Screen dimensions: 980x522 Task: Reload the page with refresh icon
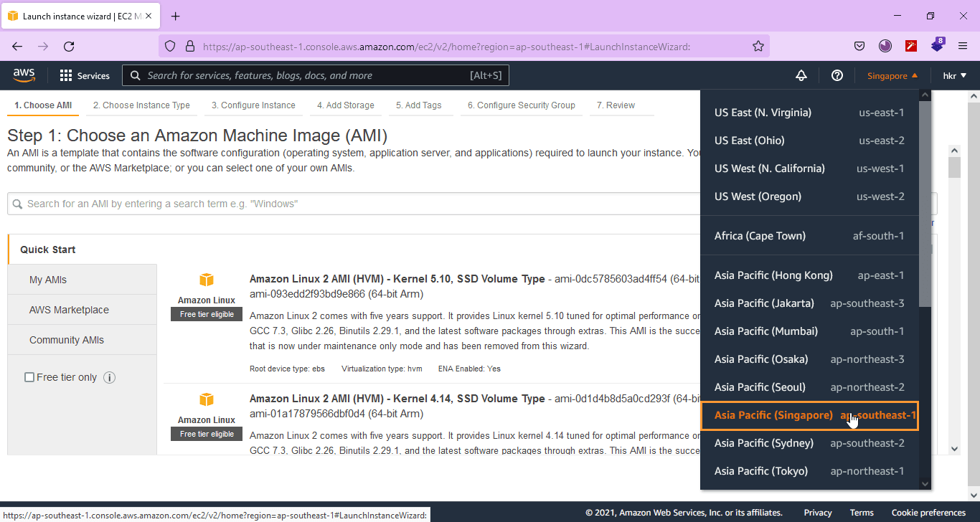pyautogui.click(x=69, y=46)
